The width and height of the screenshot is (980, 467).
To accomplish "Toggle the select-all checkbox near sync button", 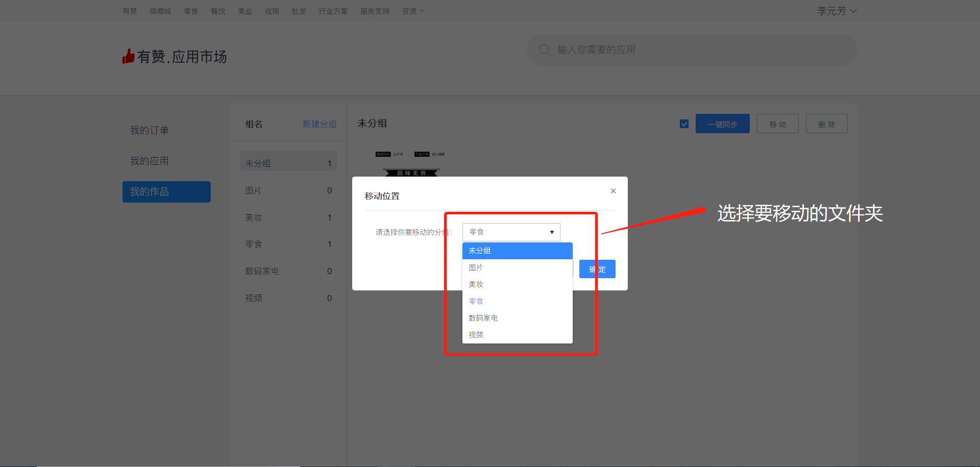I will (684, 124).
